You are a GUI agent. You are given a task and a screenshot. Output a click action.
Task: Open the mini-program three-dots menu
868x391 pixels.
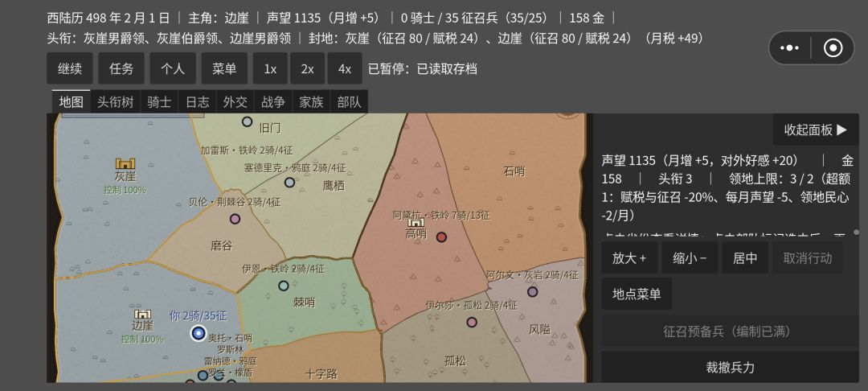pyautogui.click(x=789, y=48)
